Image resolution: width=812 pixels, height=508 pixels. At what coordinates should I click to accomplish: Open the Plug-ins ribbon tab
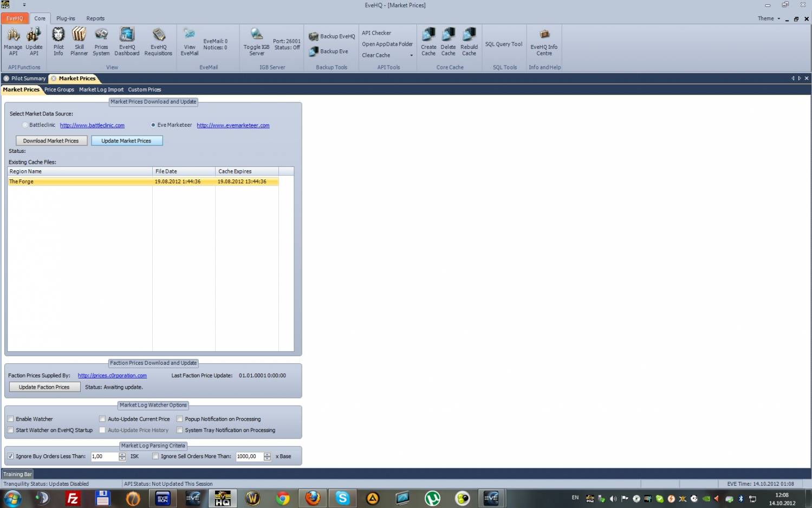[x=66, y=18]
